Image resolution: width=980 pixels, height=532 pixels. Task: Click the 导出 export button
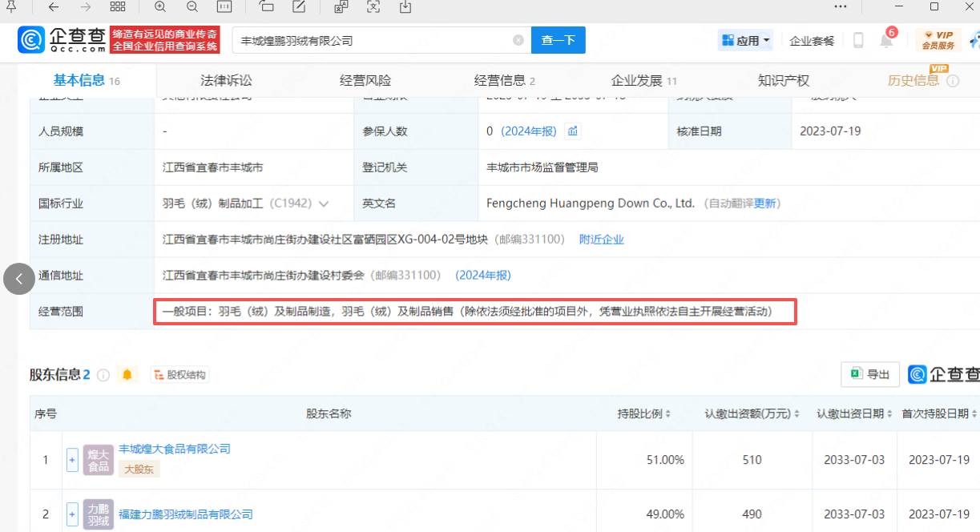[870, 374]
